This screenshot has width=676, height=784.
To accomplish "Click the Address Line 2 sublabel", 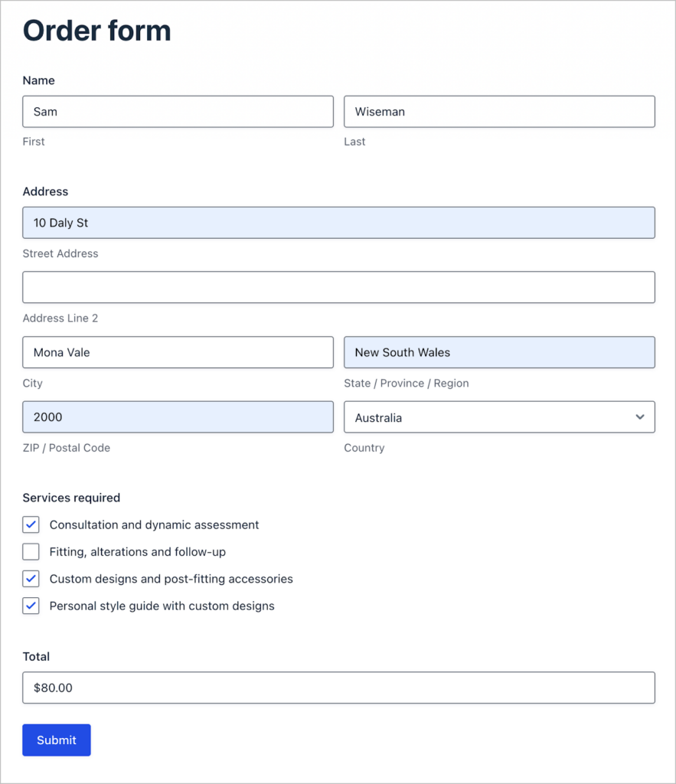I will pos(60,318).
